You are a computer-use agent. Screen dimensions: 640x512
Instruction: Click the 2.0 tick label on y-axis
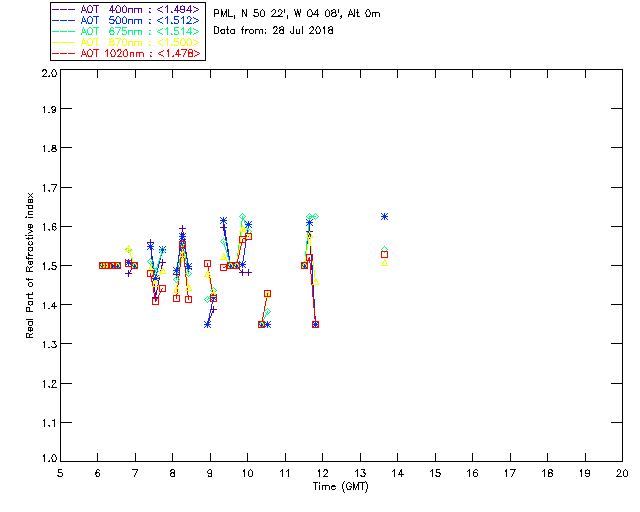click(49, 73)
